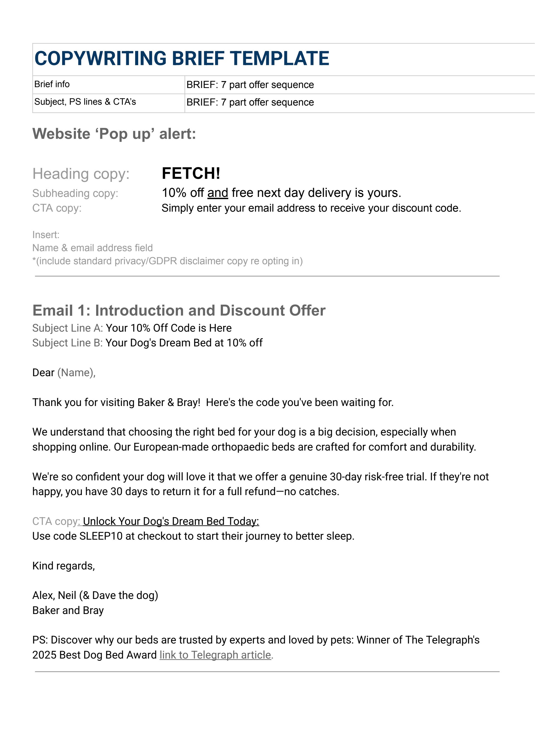Screen dimensions: 535x756
Task: Click the first 'BRIEF: 7 part offer sequence' cell
Action: [250, 85]
